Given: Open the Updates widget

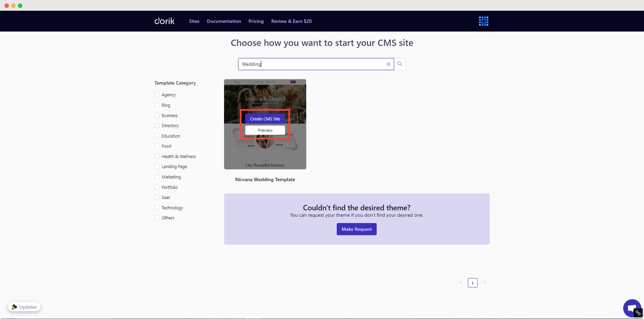Looking at the screenshot, I should [x=24, y=307].
